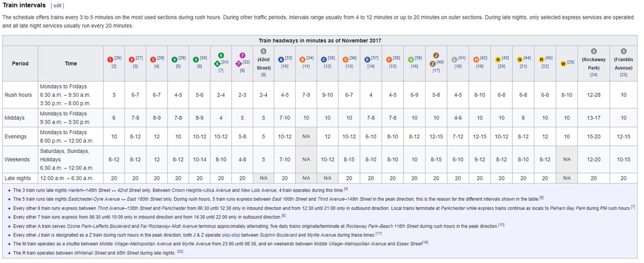This screenshot has width=644, height=263.
Task: Click the table title Train headways in minutes
Action: point(321,41)
